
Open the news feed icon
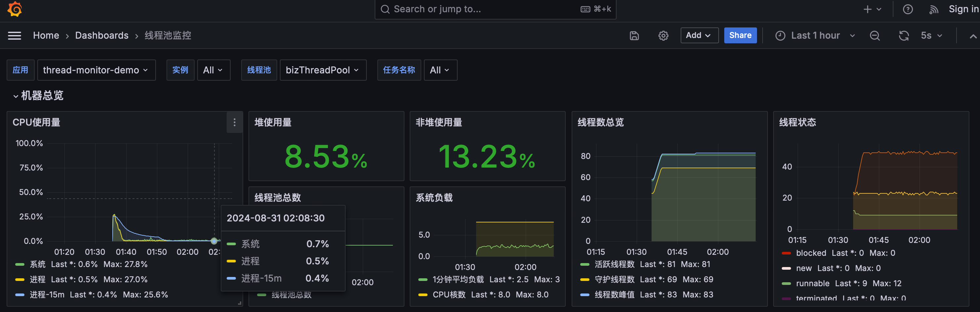934,9
